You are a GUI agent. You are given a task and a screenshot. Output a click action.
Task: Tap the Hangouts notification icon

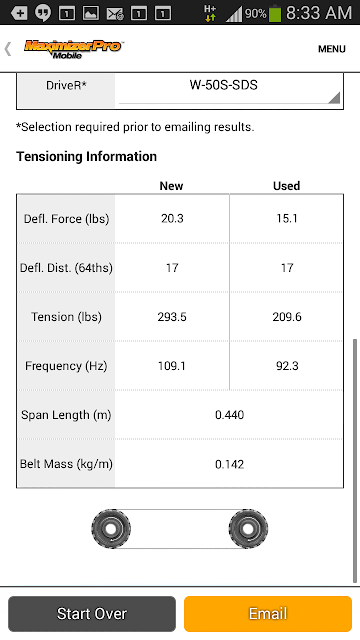[43, 13]
